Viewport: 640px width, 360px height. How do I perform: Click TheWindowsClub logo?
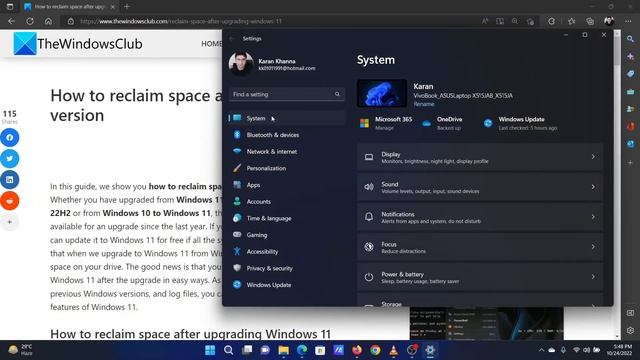pyautogui.click(x=78, y=44)
